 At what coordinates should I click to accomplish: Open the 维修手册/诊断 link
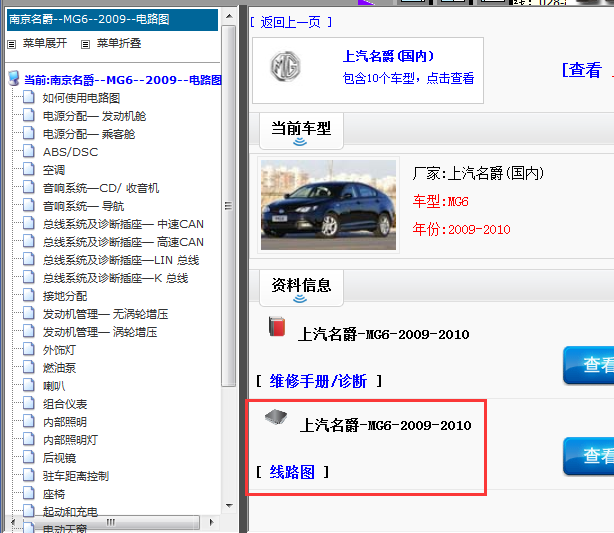pyautogui.click(x=318, y=381)
